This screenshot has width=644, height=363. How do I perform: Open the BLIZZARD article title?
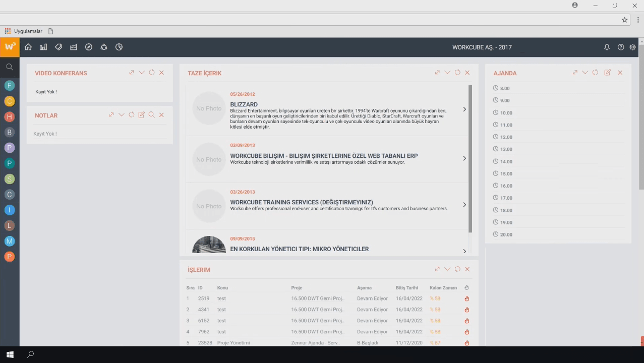(x=244, y=105)
